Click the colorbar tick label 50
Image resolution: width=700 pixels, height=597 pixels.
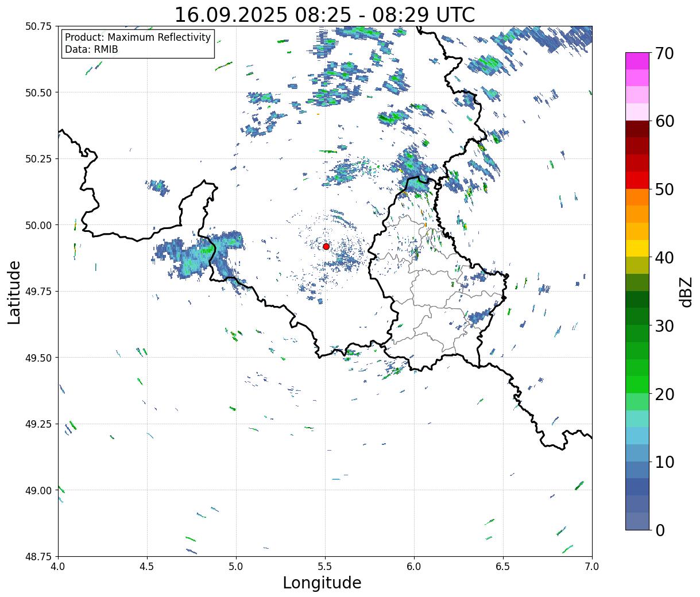[x=664, y=189]
